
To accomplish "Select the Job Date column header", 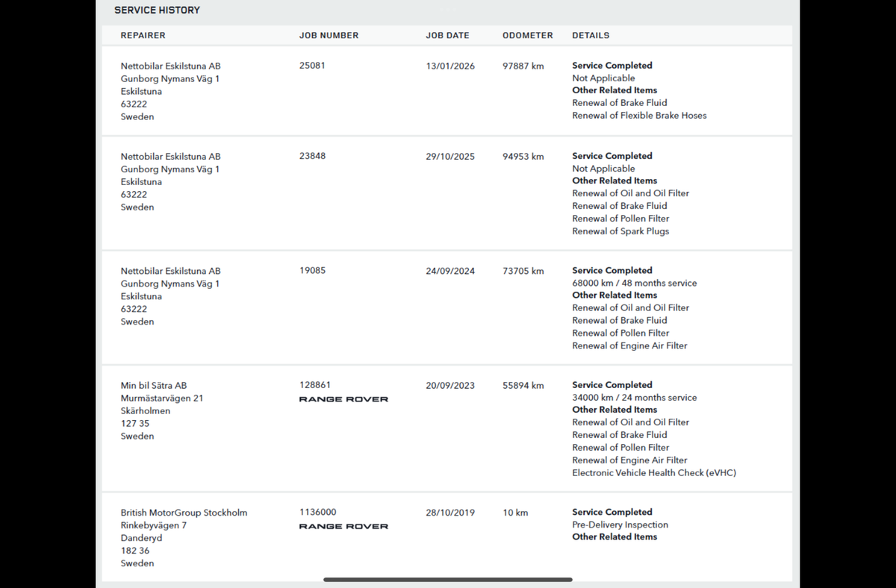I will 448,35.
